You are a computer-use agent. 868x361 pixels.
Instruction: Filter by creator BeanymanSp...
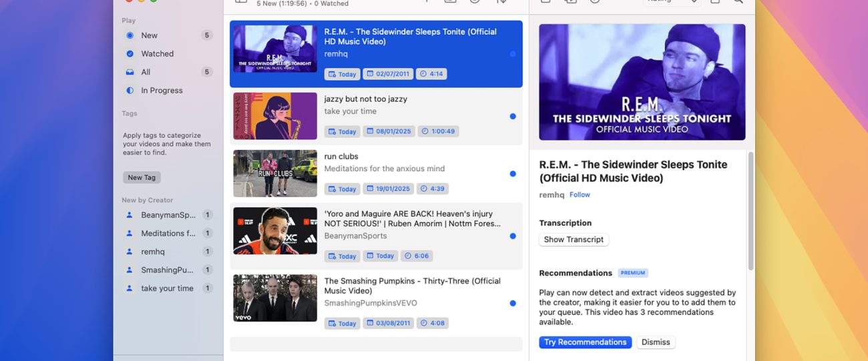pyautogui.click(x=168, y=215)
